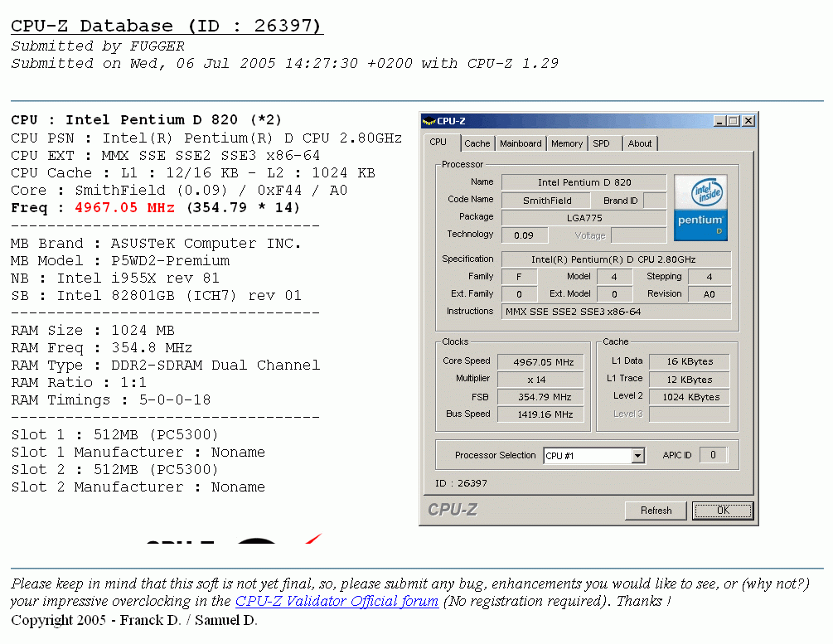Click the MB Model : P5WD2-Premium line
833x644 pixels.
pyautogui.click(x=120, y=261)
